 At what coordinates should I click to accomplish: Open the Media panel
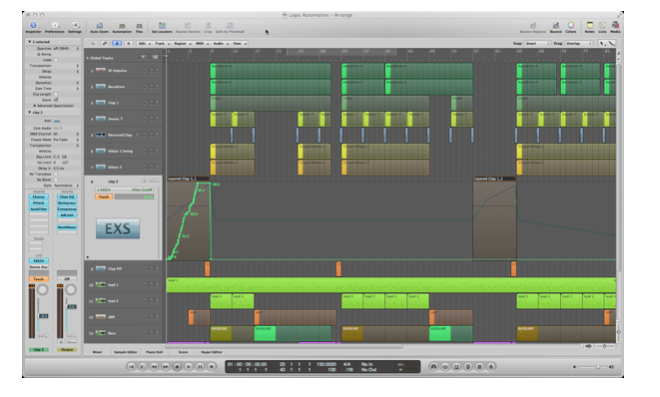[x=615, y=27]
